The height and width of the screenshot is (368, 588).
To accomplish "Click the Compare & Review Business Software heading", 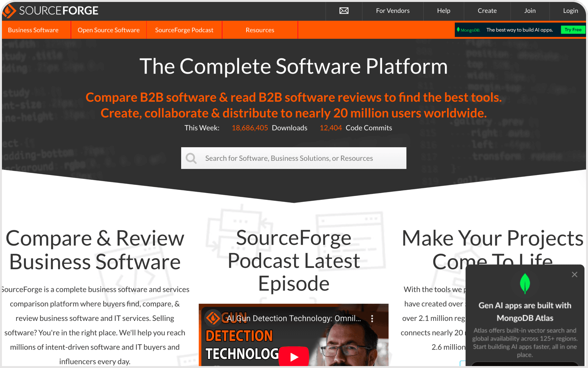I will [x=95, y=250].
